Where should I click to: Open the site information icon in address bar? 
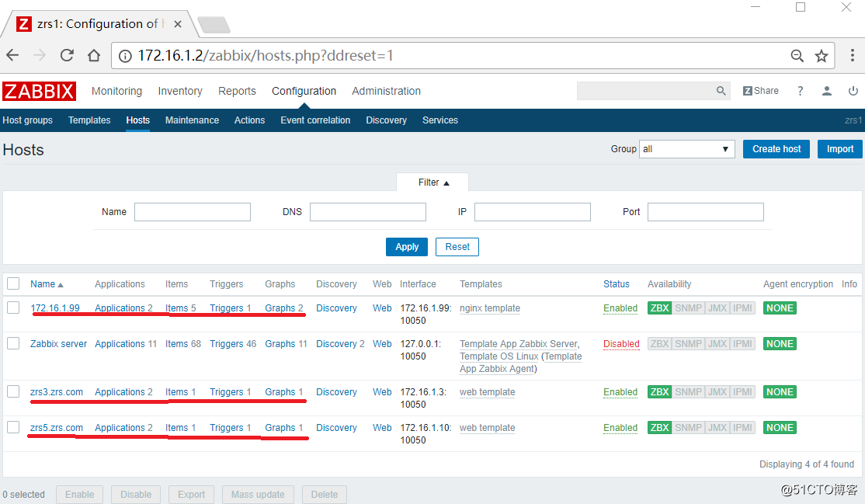125,56
